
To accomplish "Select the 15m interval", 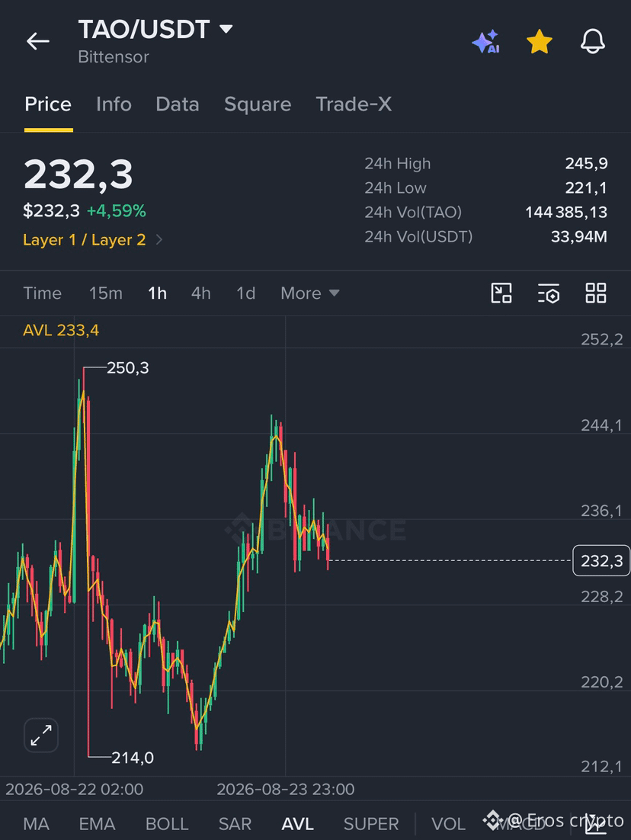I will tap(105, 293).
